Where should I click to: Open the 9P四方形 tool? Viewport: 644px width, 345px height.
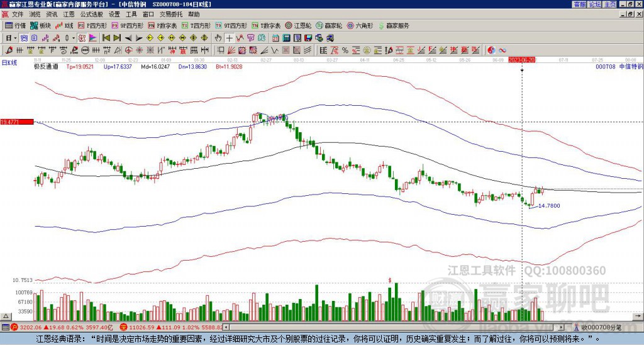(x=127, y=25)
